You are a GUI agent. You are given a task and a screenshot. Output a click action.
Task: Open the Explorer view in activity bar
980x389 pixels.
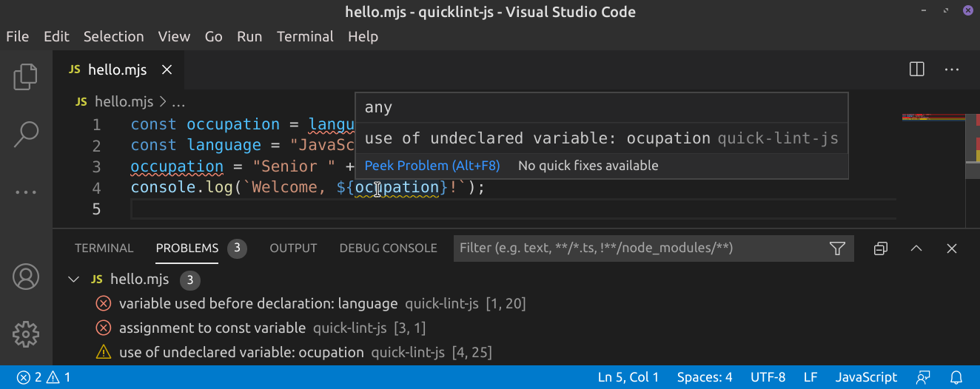tap(26, 77)
